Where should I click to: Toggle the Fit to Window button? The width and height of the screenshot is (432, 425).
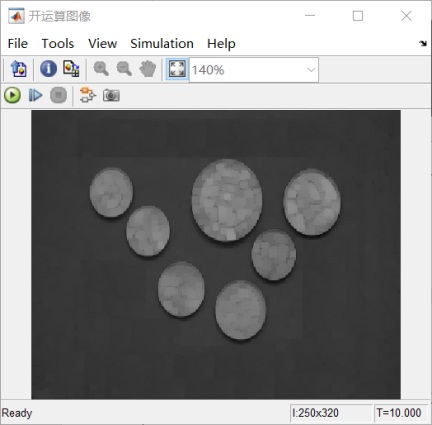[177, 69]
